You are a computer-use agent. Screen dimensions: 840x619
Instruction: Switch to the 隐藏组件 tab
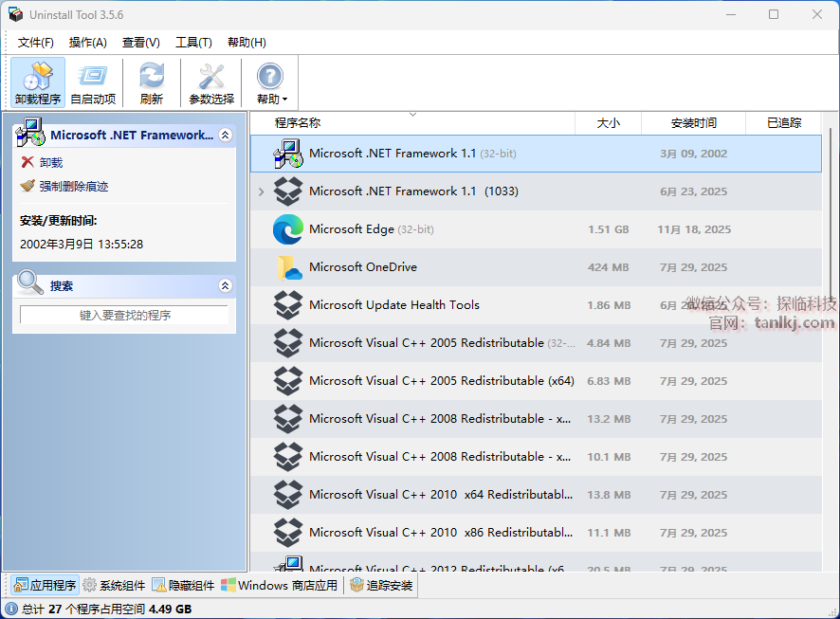pos(183,585)
